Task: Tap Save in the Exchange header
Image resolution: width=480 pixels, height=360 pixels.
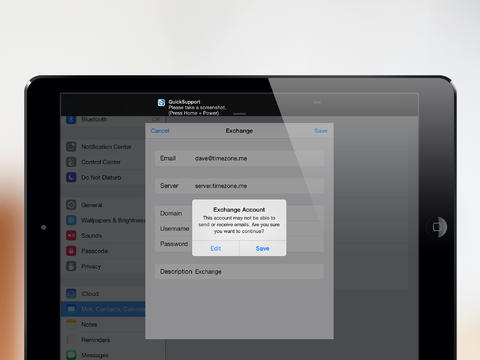Action: [x=321, y=131]
